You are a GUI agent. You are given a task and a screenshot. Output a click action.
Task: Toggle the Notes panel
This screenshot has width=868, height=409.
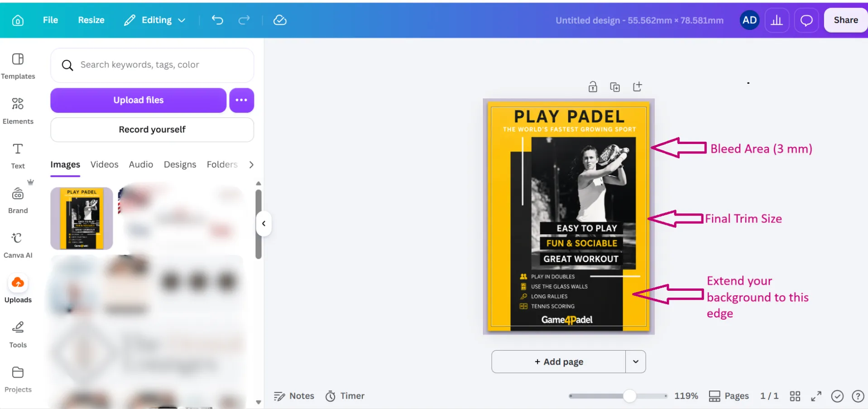coord(294,396)
